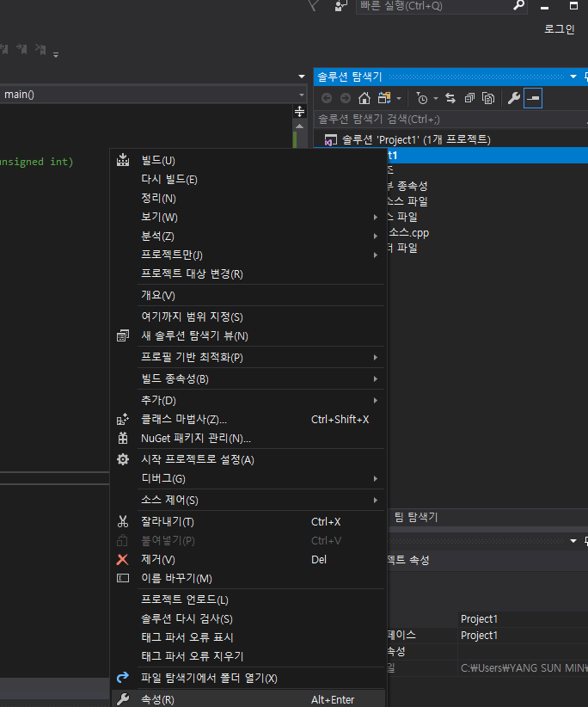This screenshot has height=707, width=588.
Task: Toggle the pending changes filter clock icon
Action: pos(422,98)
